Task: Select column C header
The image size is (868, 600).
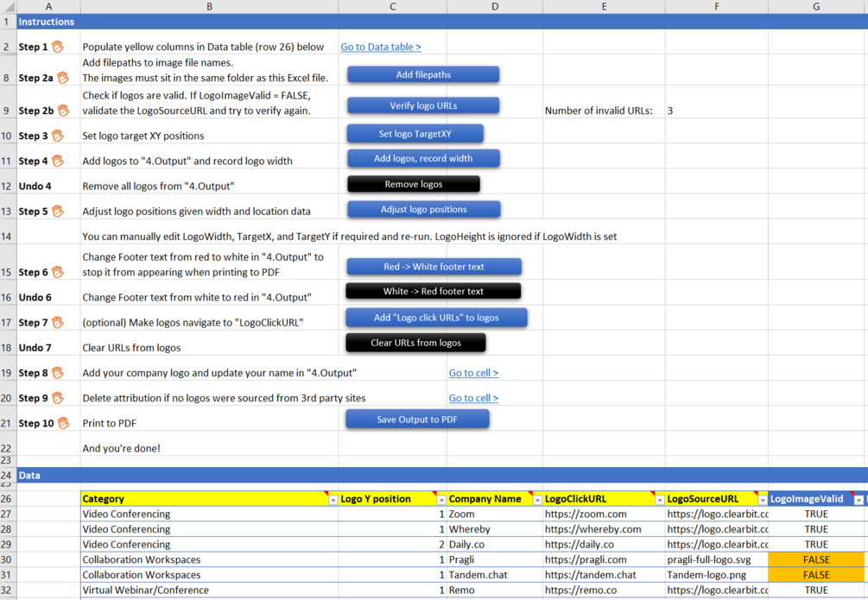Action: coord(392,7)
